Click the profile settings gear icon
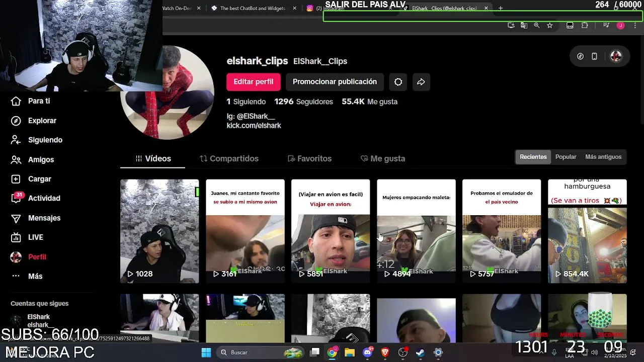644x362 pixels. coord(398,82)
